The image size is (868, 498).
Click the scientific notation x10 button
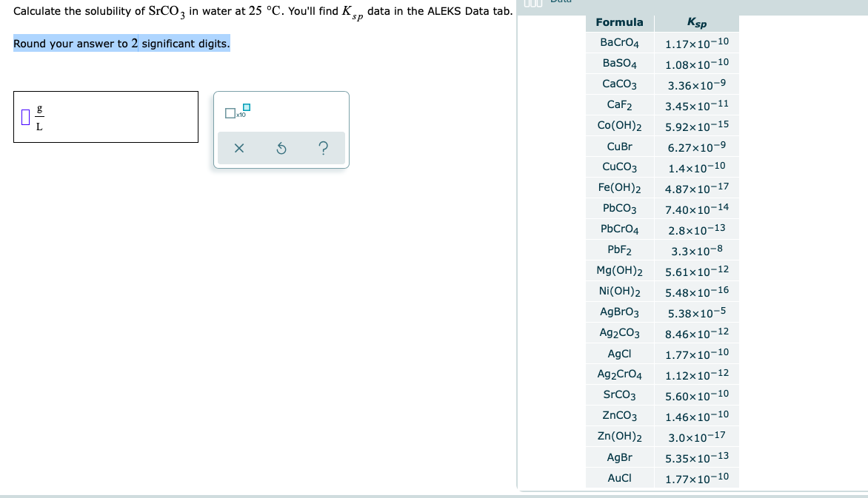pos(238,111)
